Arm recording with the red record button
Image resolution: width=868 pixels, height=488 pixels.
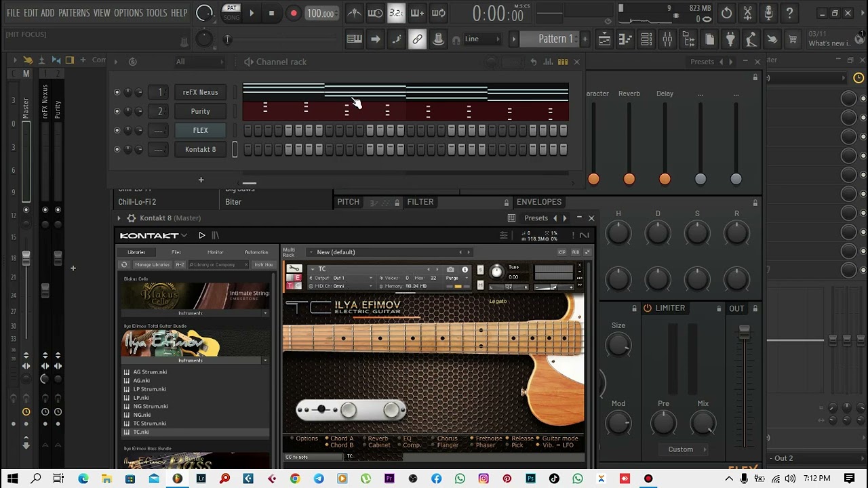tap(293, 13)
